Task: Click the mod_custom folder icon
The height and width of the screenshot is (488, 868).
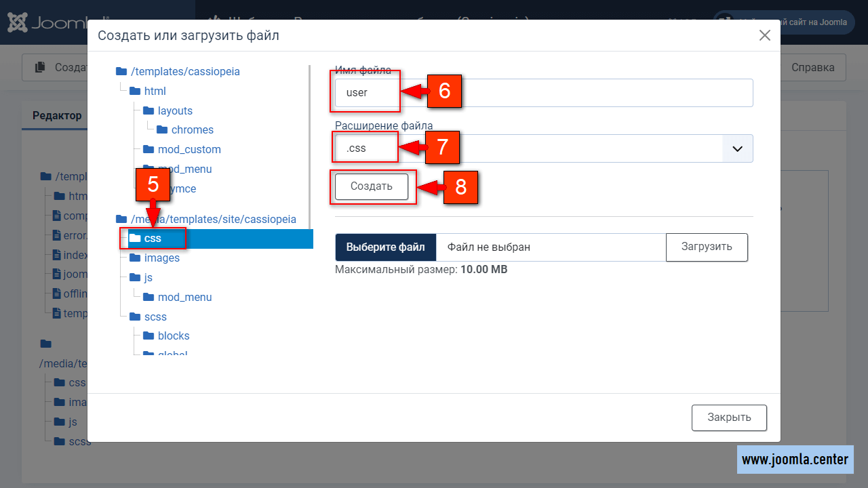Action: tap(149, 149)
